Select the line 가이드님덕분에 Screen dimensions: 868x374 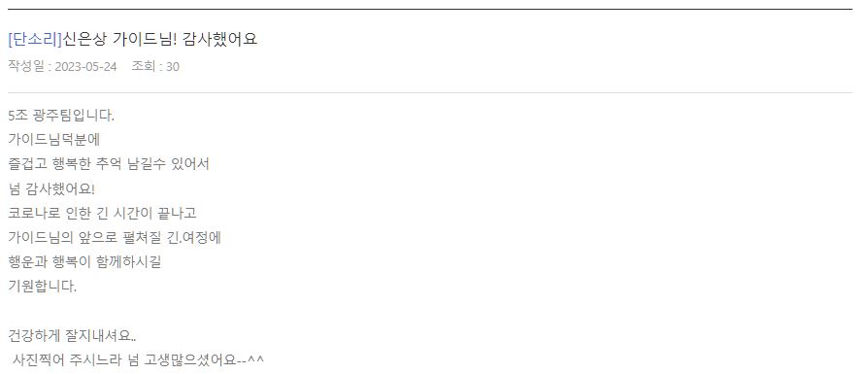[54, 140]
